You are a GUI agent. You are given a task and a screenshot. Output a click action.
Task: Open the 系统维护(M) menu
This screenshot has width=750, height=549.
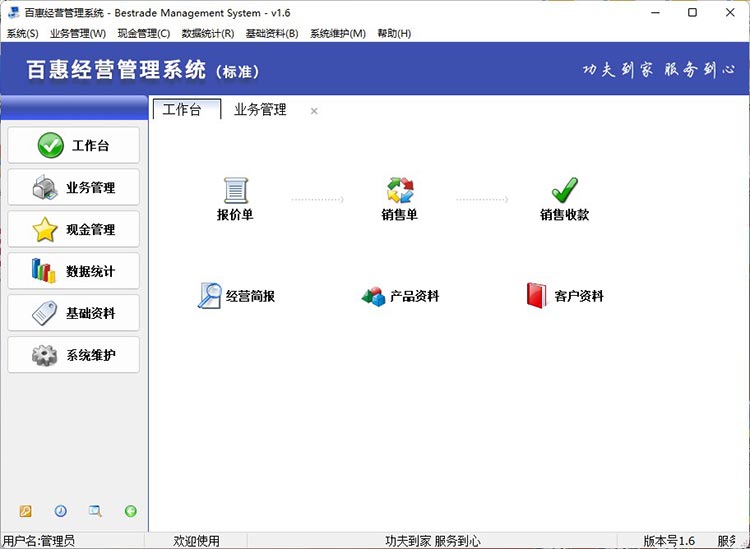(x=338, y=33)
